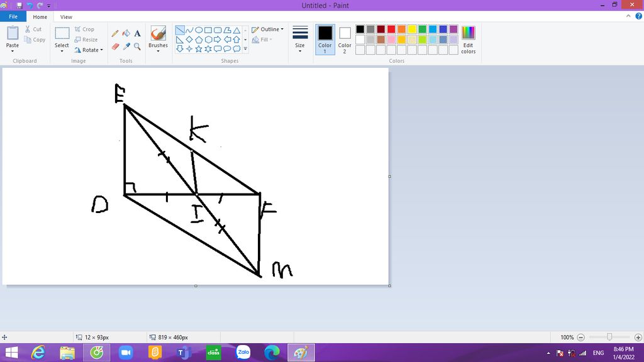Select the Text tool
The image size is (644, 362).
click(x=138, y=33)
